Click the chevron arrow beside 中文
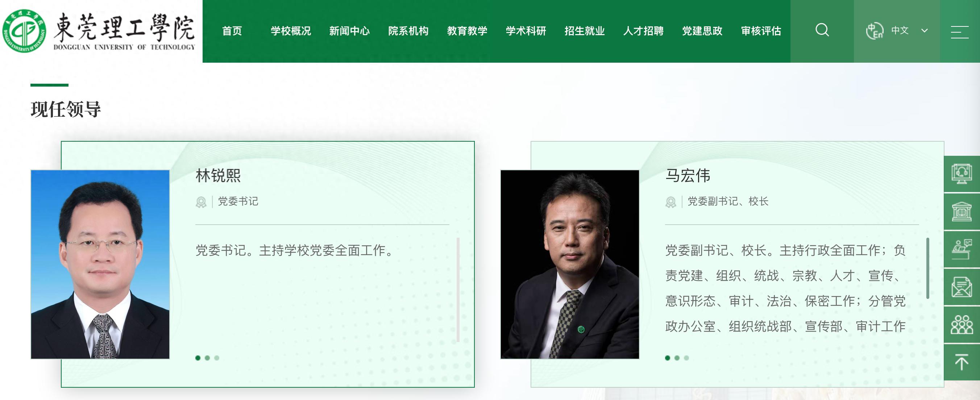Image resolution: width=980 pixels, height=400 pixels. (x=925, y=31)
